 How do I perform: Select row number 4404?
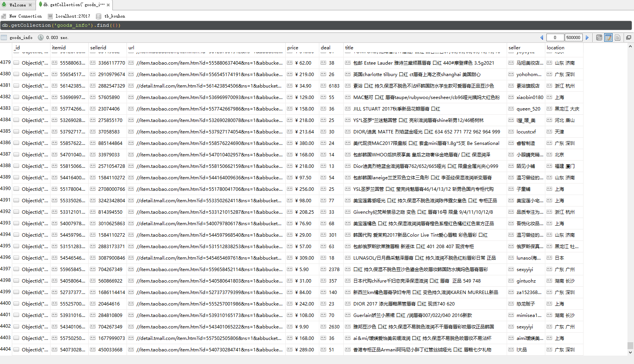click(x=6, y=349)
